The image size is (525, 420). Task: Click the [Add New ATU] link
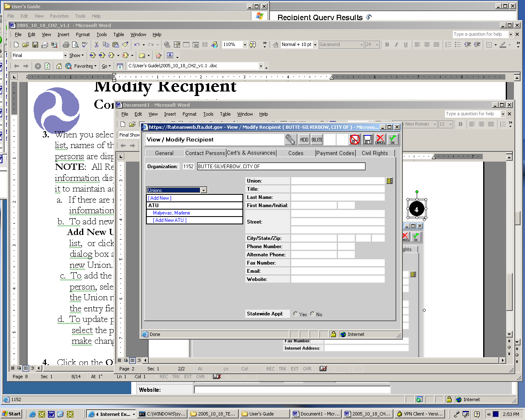tap(170, 220)
